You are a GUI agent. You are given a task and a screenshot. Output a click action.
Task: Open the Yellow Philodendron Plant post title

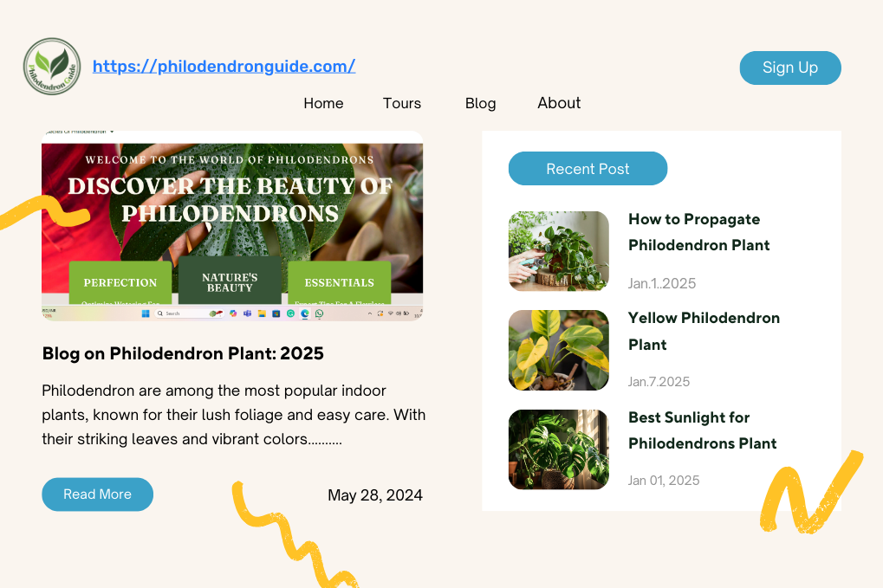click(704, 331)
